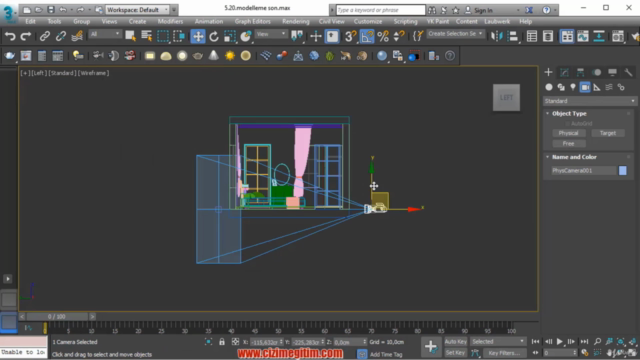640x360 pixels.
Task: Click the LEFT ViewCube face
Action: (507, 98)
